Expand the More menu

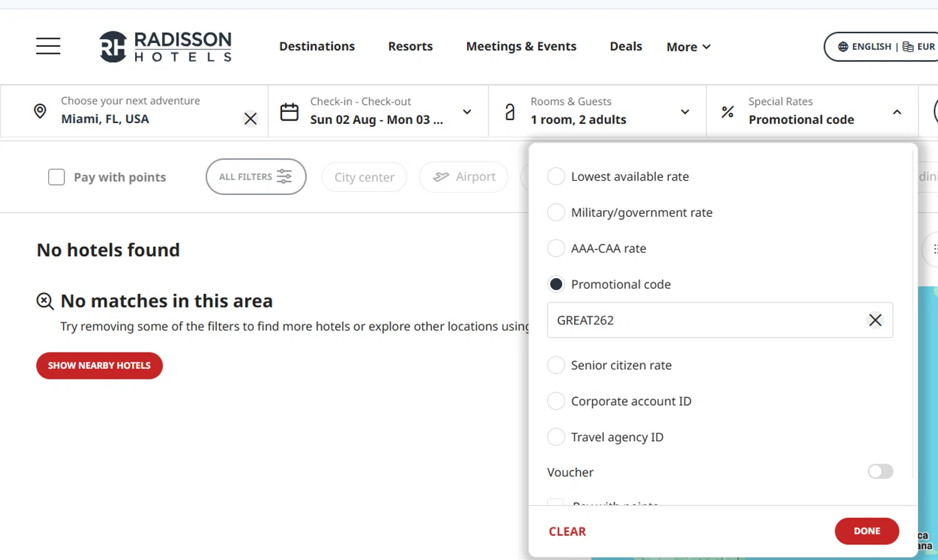[x=688, y=47]
